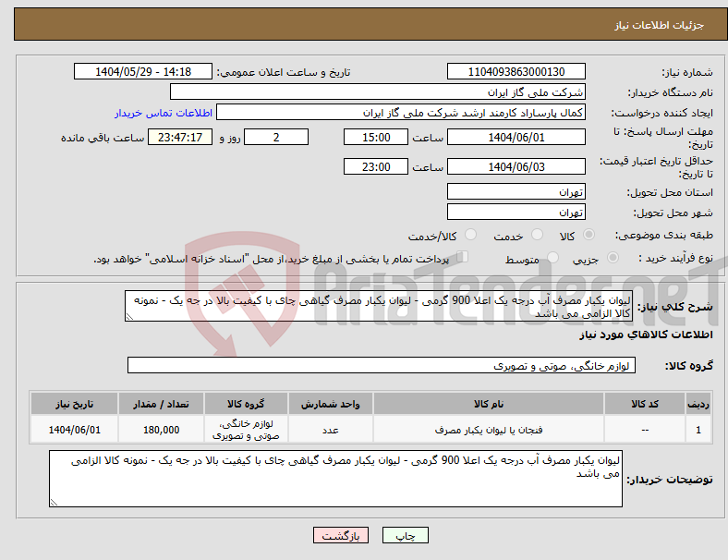
Task: Click the buyer name field شرکت ملی گاز ایران
Action: click(x=378, y=91)
